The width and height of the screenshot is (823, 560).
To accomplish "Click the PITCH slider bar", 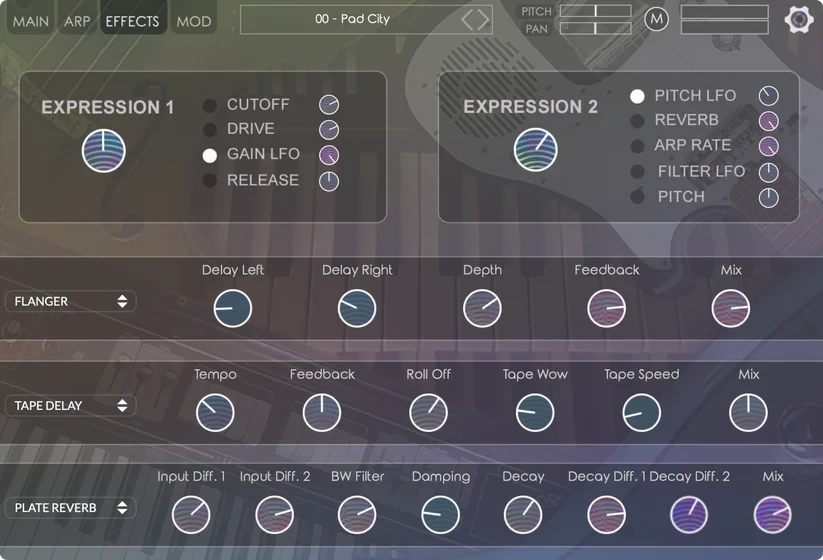I will [595, 11].
